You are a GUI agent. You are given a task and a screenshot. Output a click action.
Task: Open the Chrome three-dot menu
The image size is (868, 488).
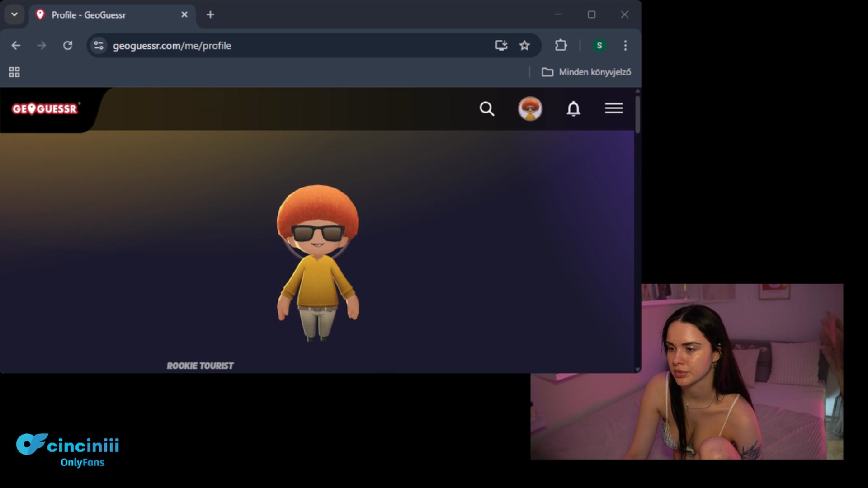(x=625, y=45)
